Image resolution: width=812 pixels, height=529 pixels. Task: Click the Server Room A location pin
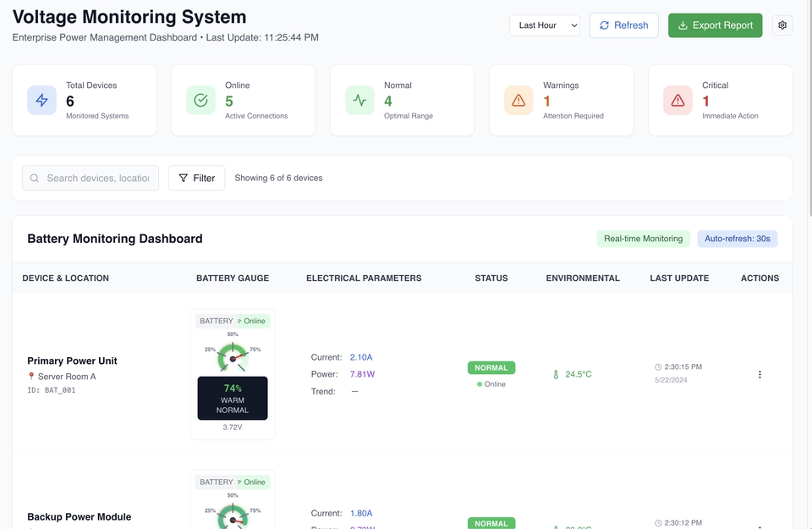31,376
